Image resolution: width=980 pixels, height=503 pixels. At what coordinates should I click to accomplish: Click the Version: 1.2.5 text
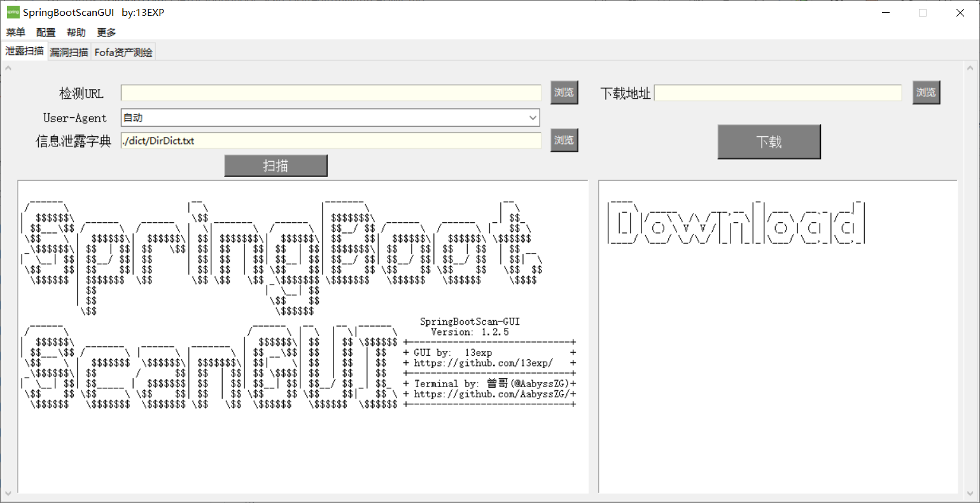click(x=470, y=332)
